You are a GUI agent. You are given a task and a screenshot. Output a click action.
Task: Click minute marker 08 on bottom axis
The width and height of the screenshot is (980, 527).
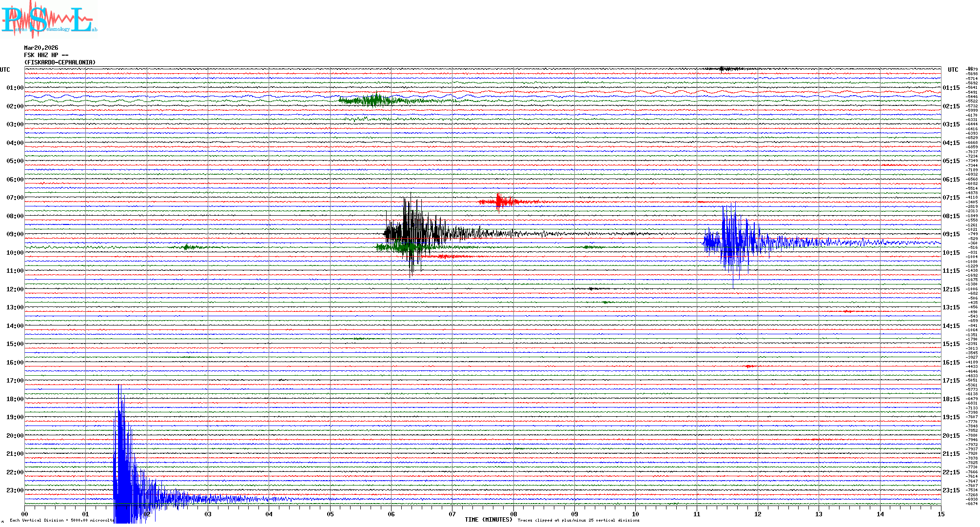pos(513,514)
